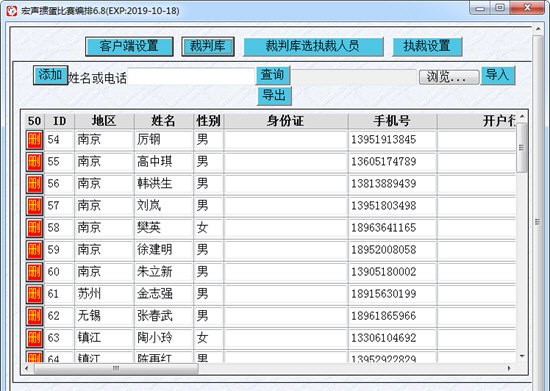Go to the 执裁设置 tab
The width and height of the screenshot is (550, 391).
tap(427, 46)
